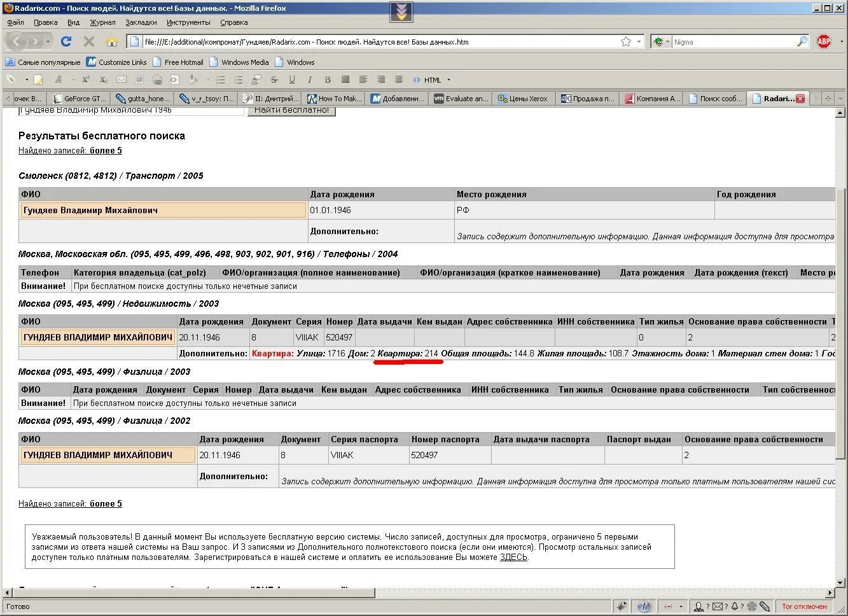Open history dropdown next to Forward button
The width and height of the screenshot is (848, 616).
coord(48,42)
